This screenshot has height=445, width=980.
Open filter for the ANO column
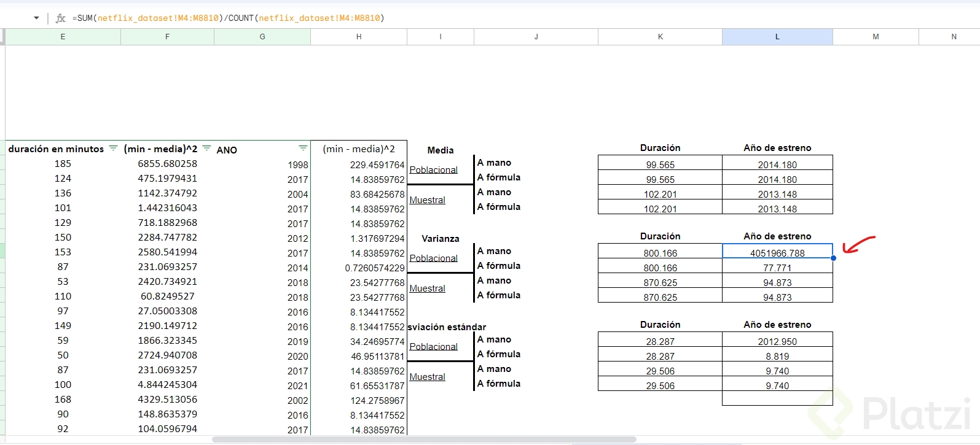tap(303, 149)
